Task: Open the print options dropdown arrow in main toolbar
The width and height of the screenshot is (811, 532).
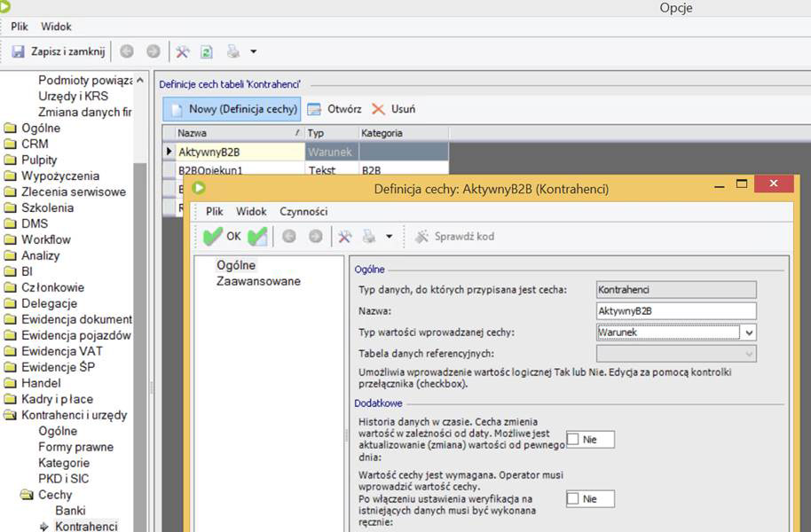Action: [x=253, y=52]
